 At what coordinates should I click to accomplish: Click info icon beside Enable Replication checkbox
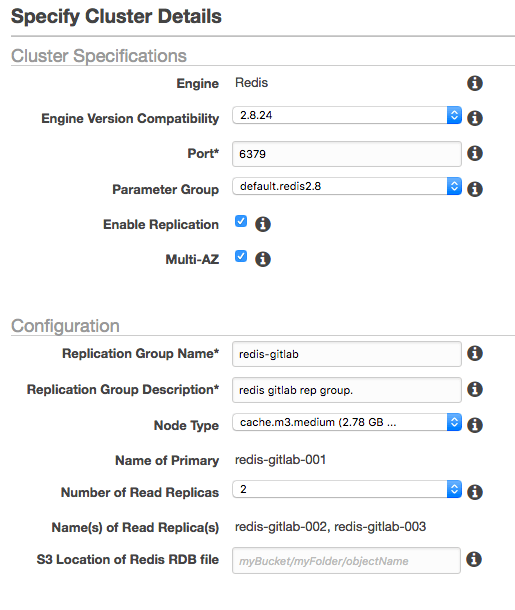tap(263, 224)
